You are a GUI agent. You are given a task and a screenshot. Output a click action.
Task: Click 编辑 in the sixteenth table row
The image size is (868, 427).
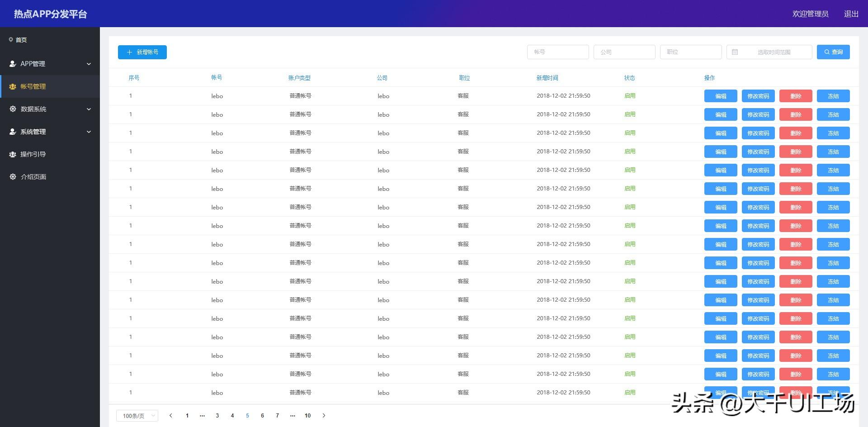[x=721, y=374]
